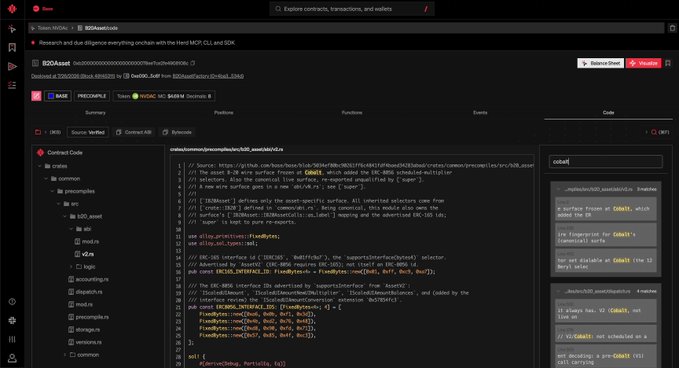This screenshot has height=368, width=679.
Task: Open search match 'surface frozen at Cobalt'
Action: (x=605, y=209)
